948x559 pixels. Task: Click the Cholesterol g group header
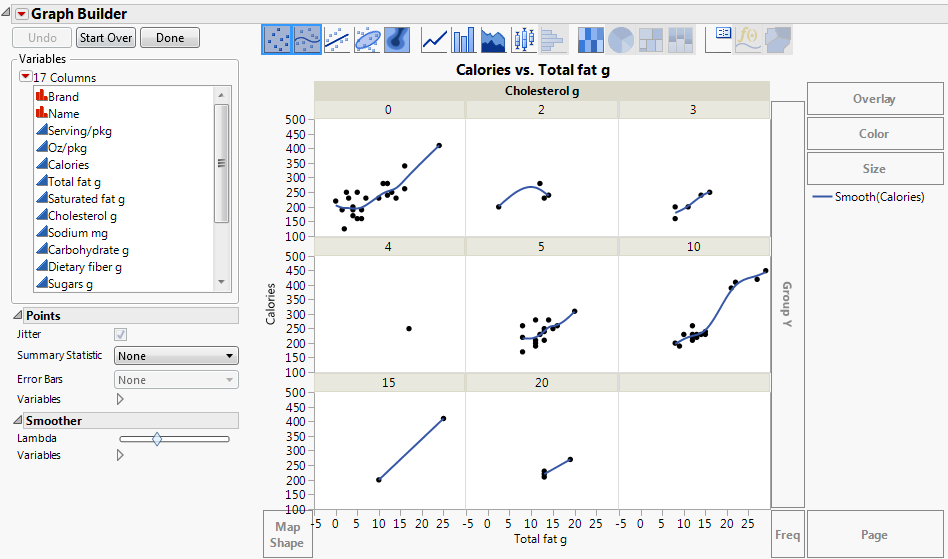coord(542,91)
